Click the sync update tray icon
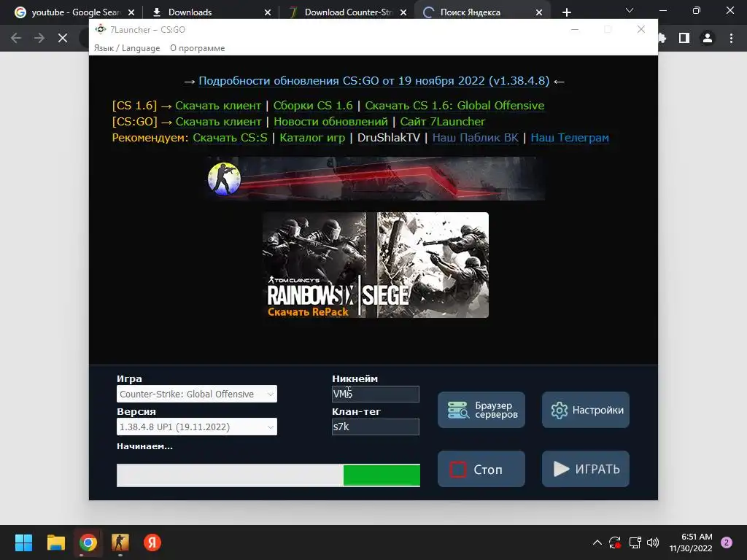The width and height of the screenshot is (747, 560). tap(615, 542)
